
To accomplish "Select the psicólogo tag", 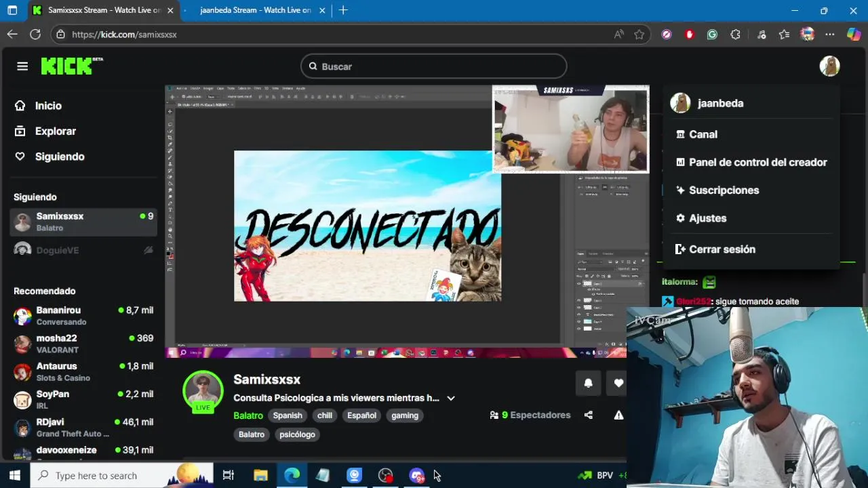I will 297,434.
